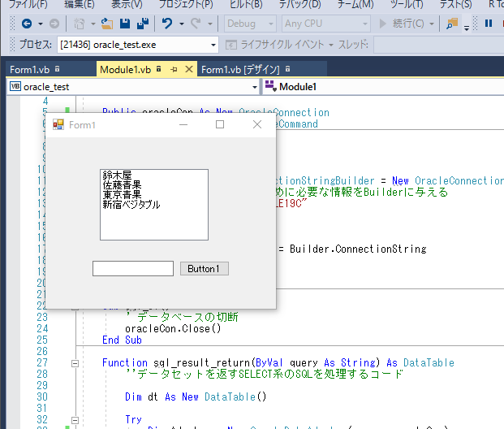
Task: Select 新宿ベジタブル in the list box
Action: pos(131,205)
